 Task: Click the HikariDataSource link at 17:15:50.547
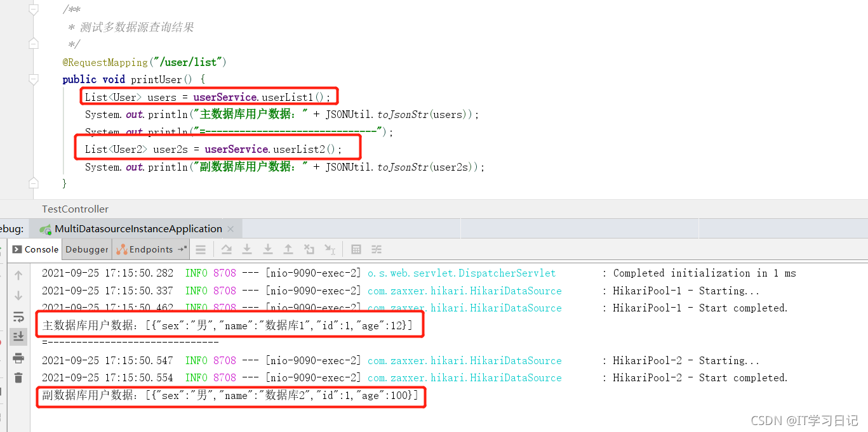tap(465, 361)
